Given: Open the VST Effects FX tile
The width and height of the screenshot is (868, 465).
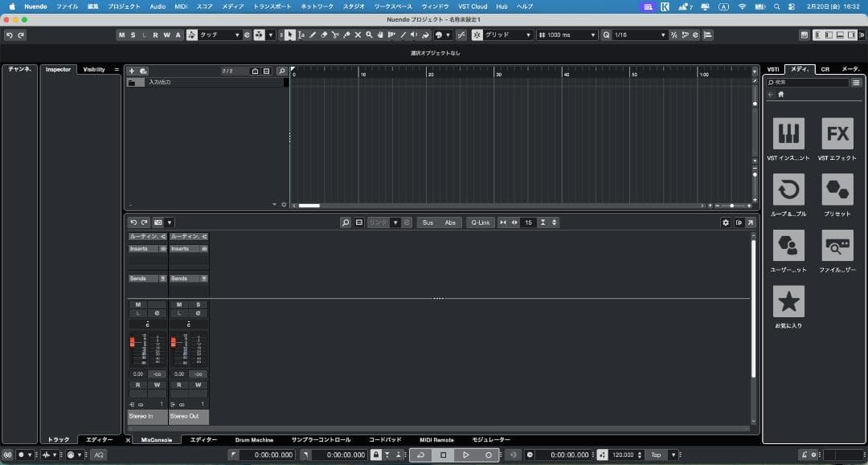Looking at the screenshot, I should [837, 134].
